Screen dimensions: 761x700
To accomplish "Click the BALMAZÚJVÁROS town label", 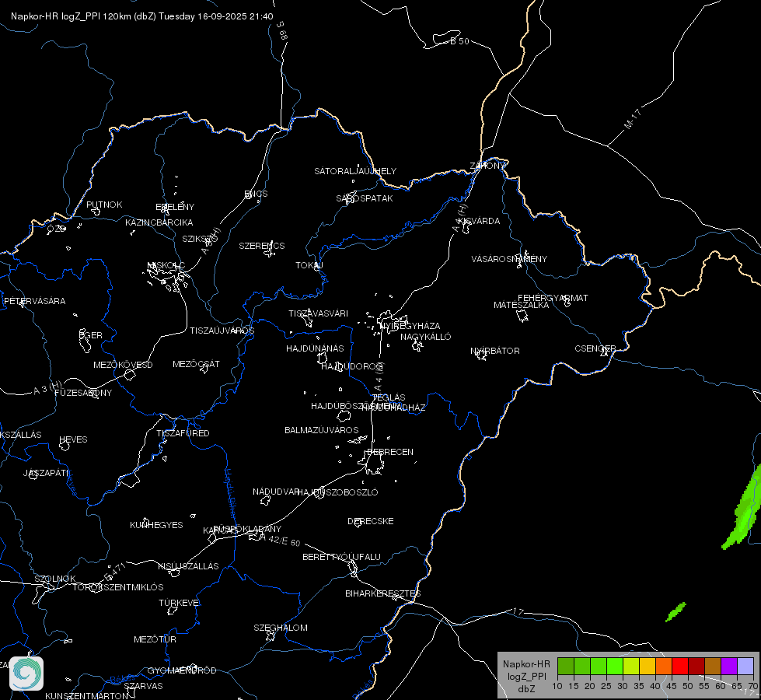I will (x=321, y=430).
